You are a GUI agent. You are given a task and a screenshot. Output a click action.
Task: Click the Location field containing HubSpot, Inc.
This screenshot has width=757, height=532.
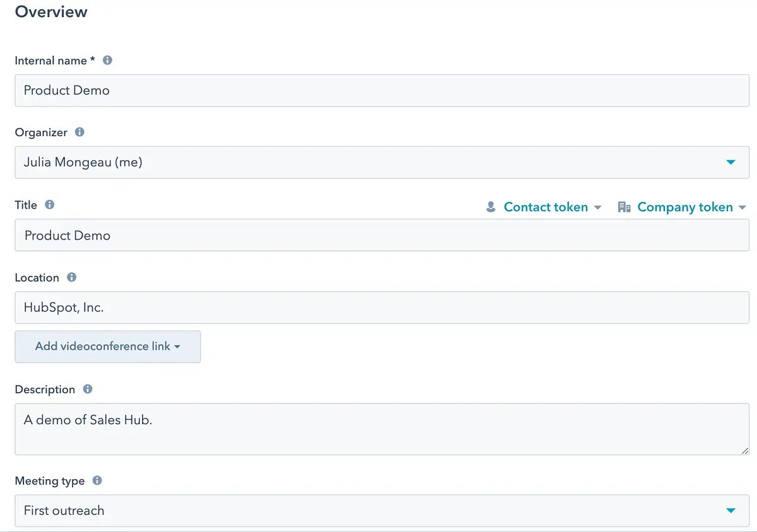click(382, 308)
